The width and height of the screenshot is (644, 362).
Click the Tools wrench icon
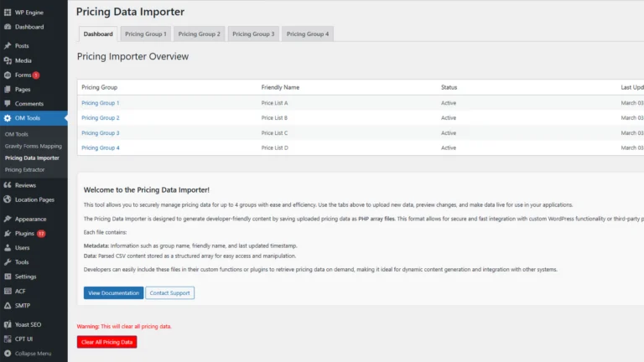click(8, 261)
